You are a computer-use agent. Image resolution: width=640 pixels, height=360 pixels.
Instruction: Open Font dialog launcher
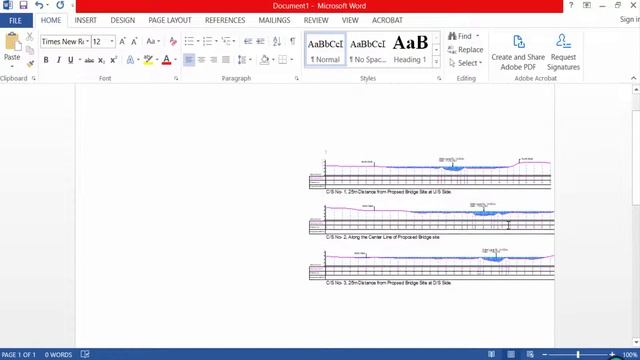176,78
